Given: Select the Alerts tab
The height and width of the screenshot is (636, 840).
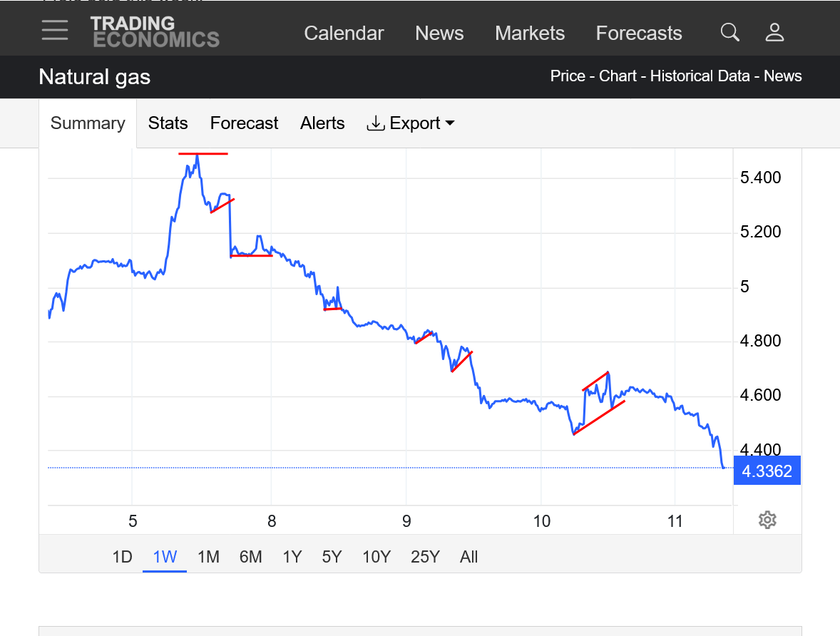Looking at the screenshot, I should tap(322, 123).
